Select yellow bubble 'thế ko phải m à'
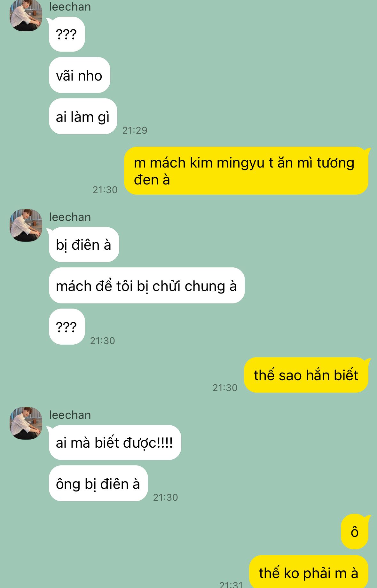This screenshot has width=377, height=588. point(309,572)
